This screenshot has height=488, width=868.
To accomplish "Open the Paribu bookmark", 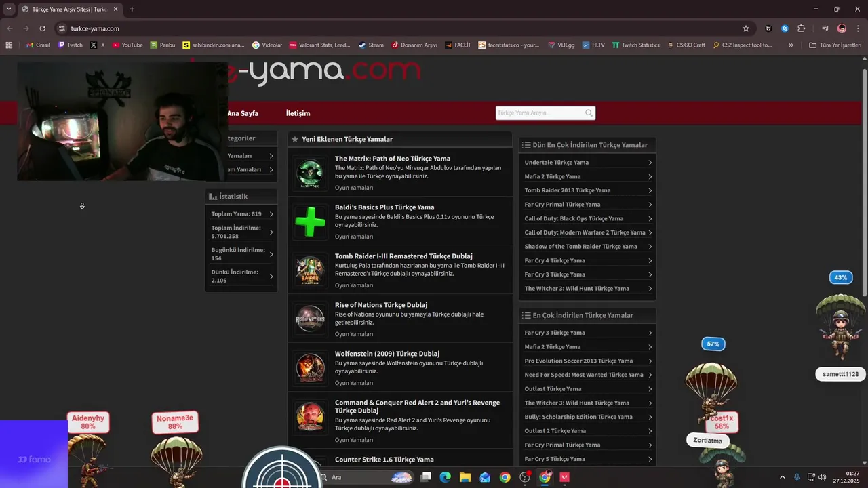I will (x=163, y=45).
